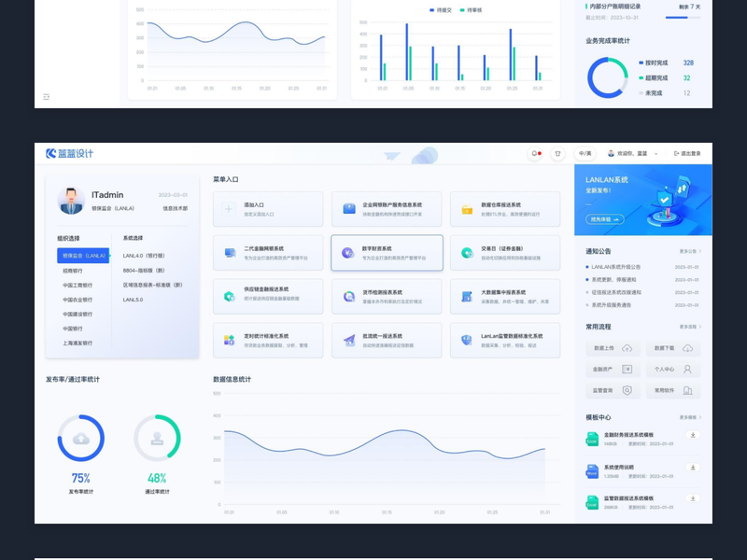Click the 蓝蓝设计 logo
The image size is (747, 560).
tap(70, 153)
